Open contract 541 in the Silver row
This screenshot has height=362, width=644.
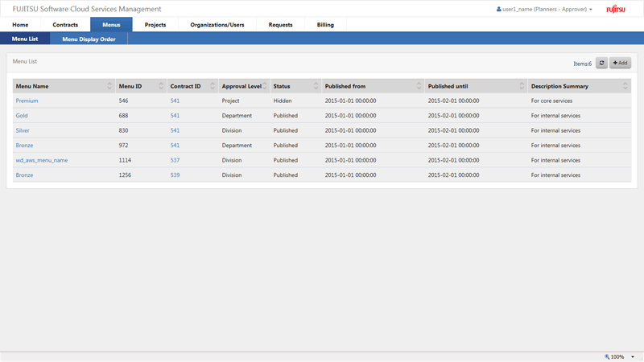click(x=175, y=130)
